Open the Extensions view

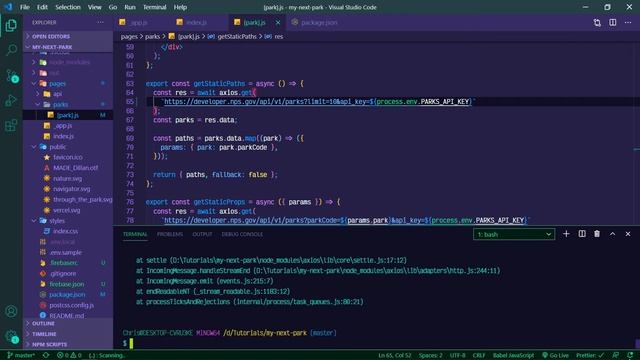(11, 125)
